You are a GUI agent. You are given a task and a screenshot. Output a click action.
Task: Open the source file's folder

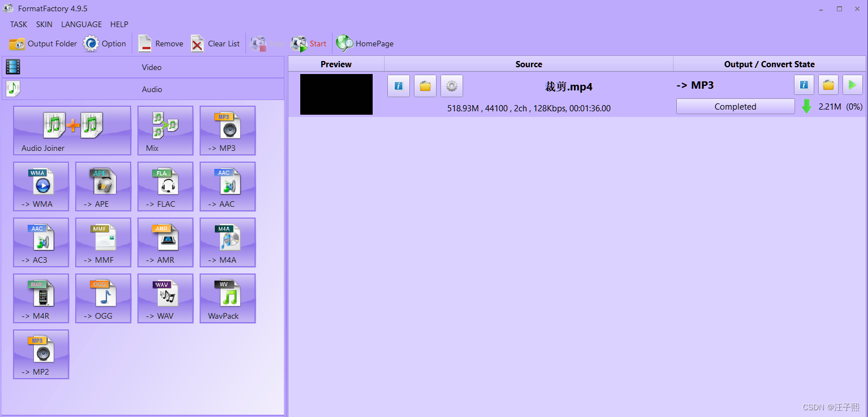pos(425,86)
